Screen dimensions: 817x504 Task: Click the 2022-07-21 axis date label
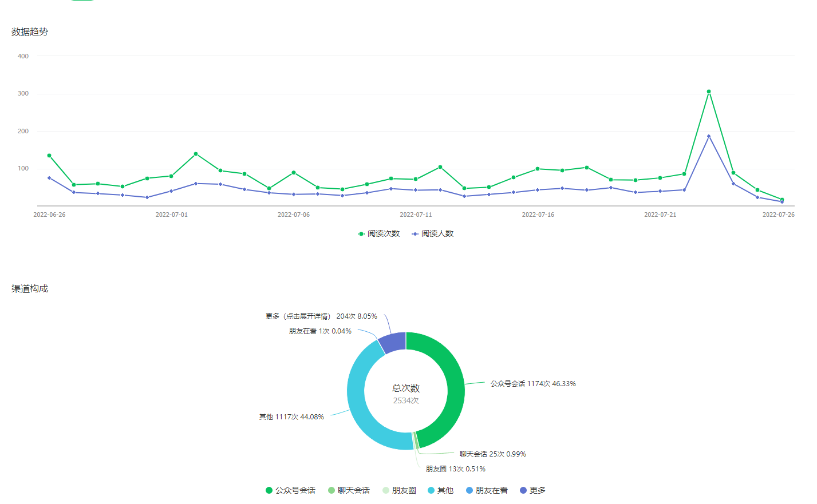pyautogui.click(x=660, y=215)
